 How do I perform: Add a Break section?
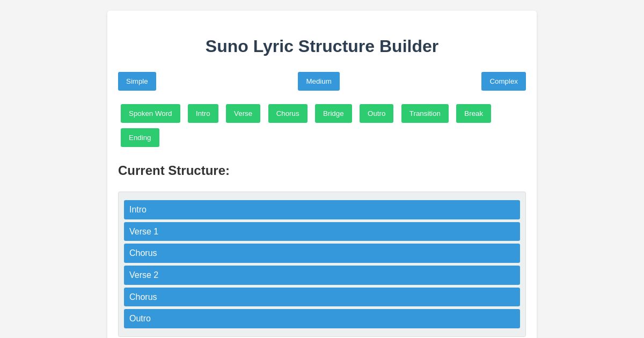(473, 113)
